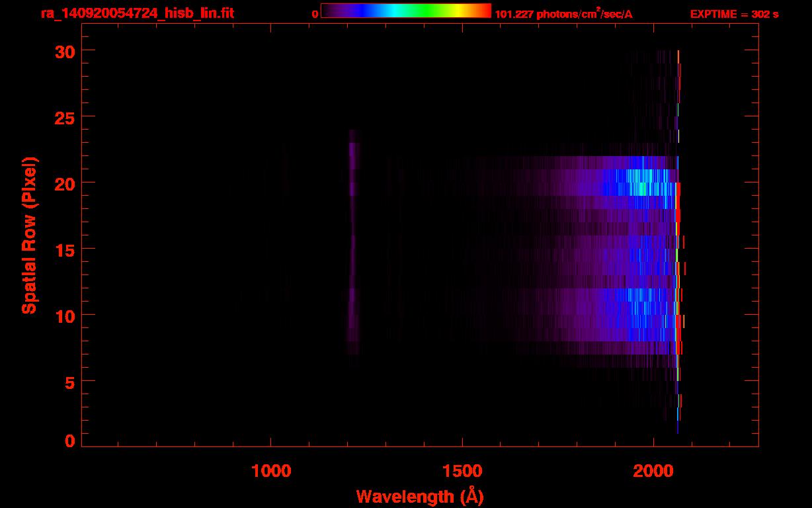Click the colorbar minimum value 0

pyautogui.click(x=315, y=14)
